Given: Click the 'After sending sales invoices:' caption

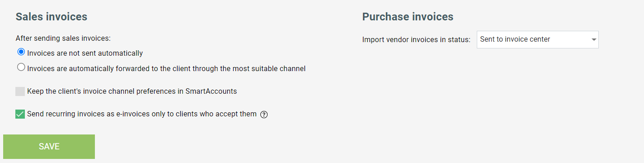Looking at the screenshot, I should click(63, 38).
